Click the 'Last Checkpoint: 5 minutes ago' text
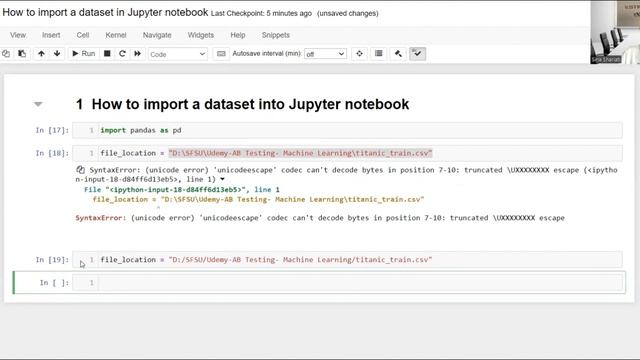The width and height of the screenshot is (640, 360). 261,13
